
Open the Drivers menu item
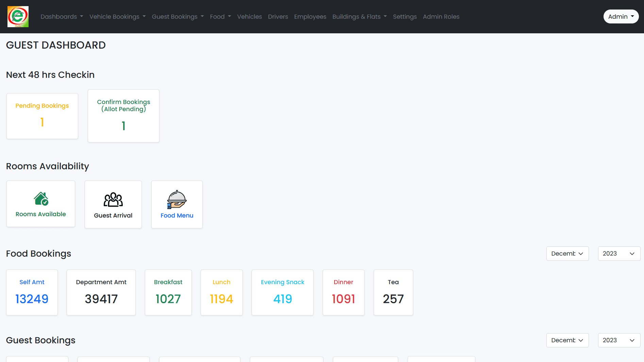[x=278, y=17]
